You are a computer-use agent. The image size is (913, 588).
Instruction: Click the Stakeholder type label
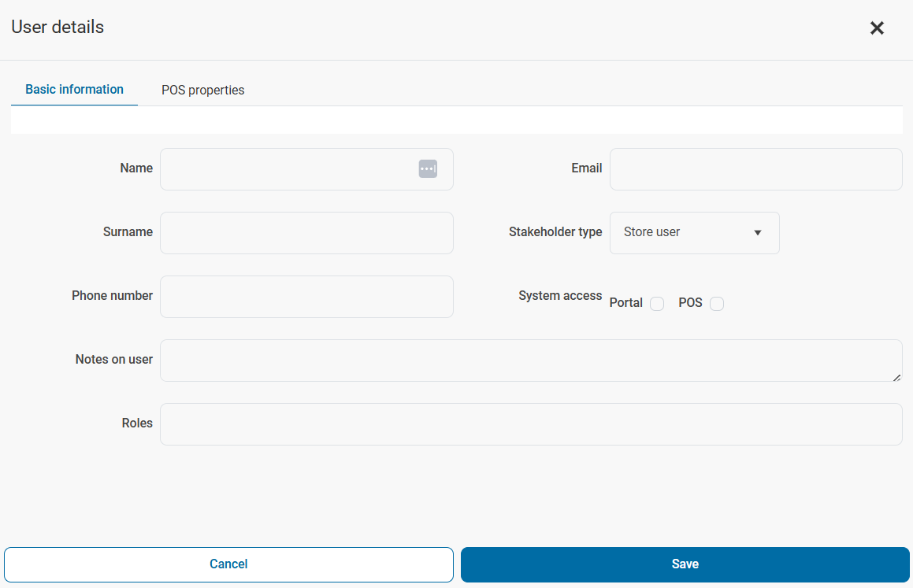[555, 232]
